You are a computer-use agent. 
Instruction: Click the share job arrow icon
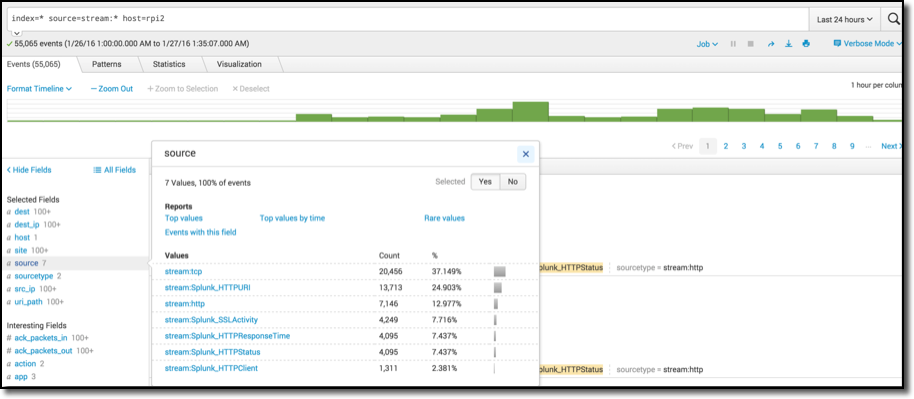[x=771, y=44]
